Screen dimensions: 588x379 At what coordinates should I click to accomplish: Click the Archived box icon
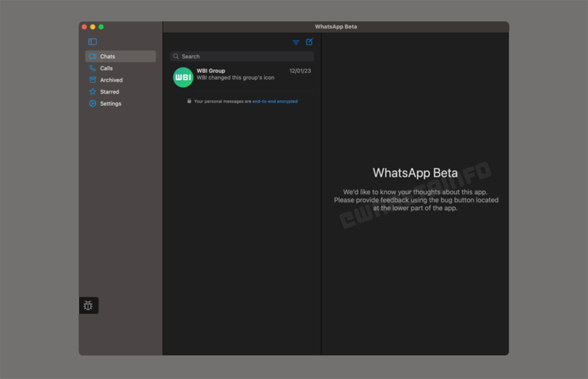tap(92, 80)
